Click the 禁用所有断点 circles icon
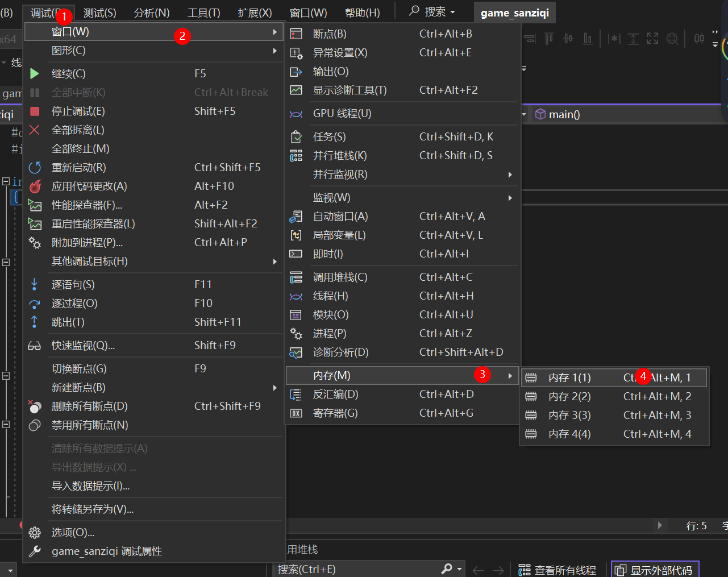The height and width of the screenshot is (577, 728). tap(35, 425)
